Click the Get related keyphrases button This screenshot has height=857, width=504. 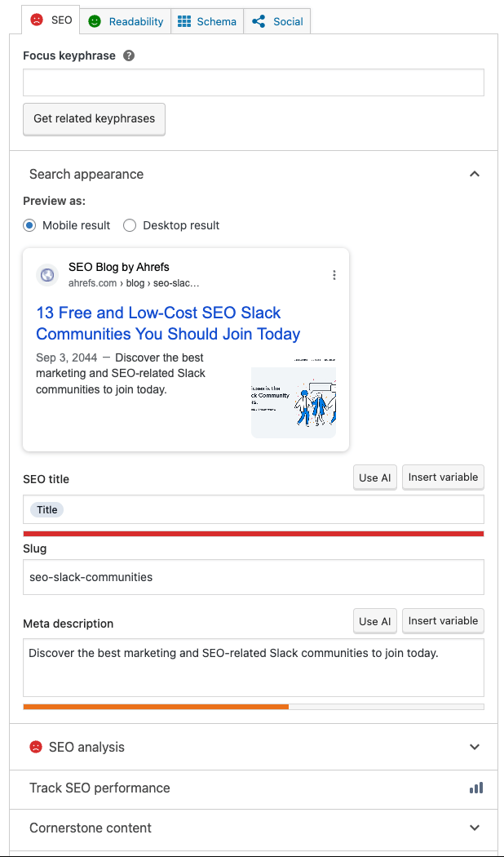pyautogui.click(x=94, y=119)
